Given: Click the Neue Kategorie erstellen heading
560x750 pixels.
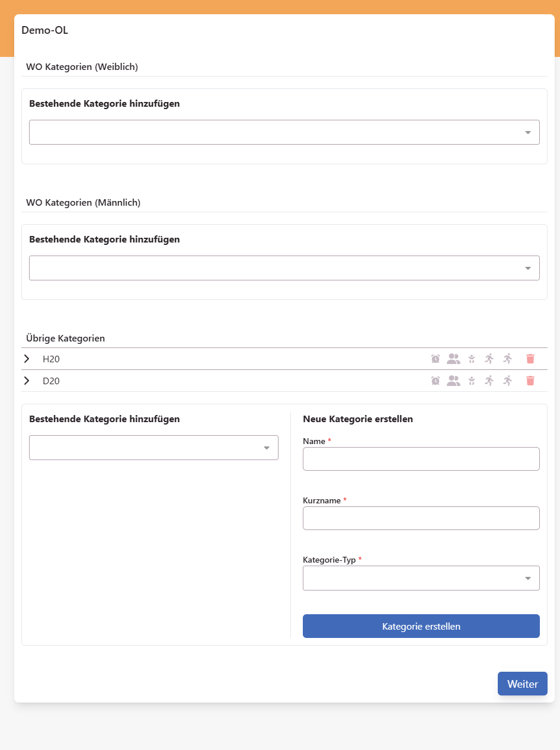Looking at the screenshot, I should 358,419.
